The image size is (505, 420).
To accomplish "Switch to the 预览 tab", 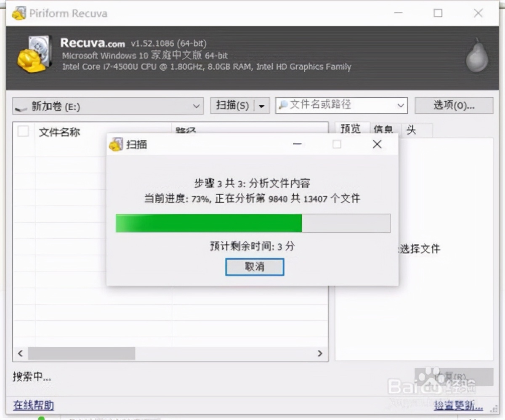I will [x=351, y=130].
